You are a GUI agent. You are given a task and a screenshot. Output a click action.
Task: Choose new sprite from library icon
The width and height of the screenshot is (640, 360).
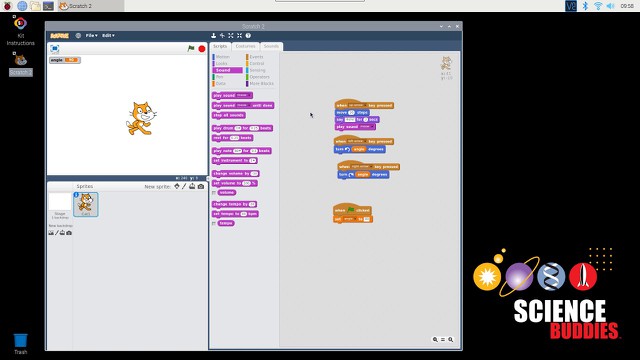tap(177, 186)
